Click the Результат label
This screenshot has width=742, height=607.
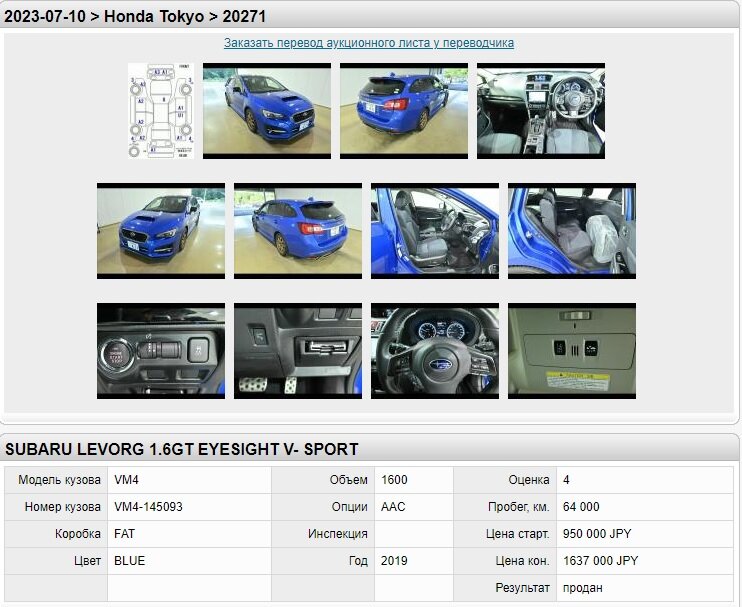tap(522, 588)
